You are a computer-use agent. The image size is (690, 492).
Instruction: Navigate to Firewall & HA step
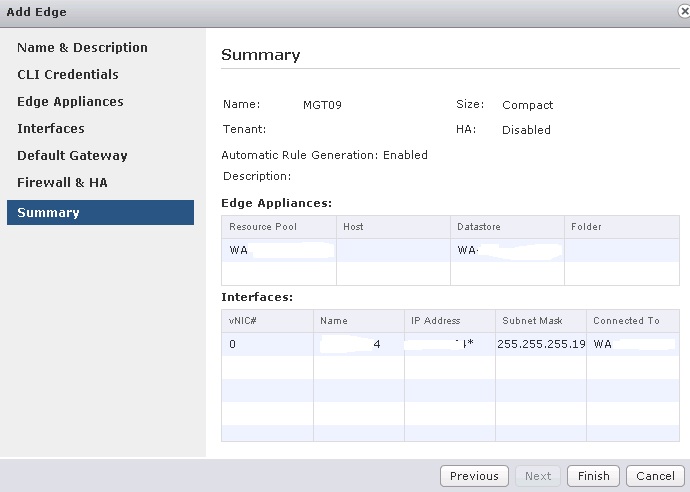(x=62, y=183)
